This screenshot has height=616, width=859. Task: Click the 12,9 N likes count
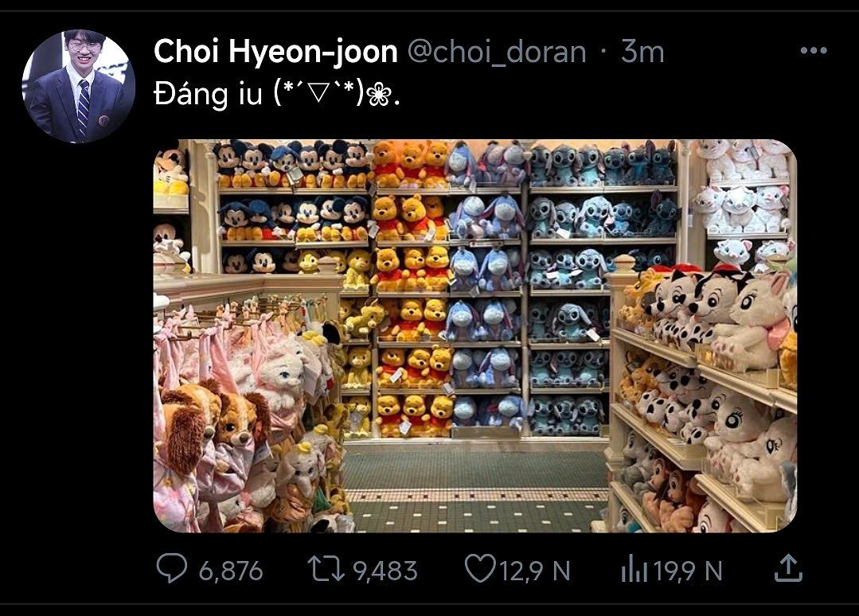coord(535,571)
